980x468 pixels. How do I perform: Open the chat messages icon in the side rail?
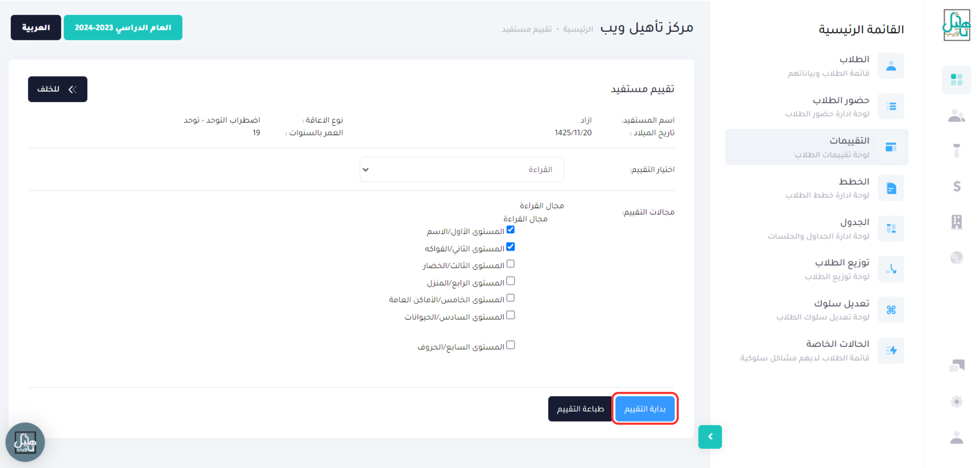[x=956, y=366]
